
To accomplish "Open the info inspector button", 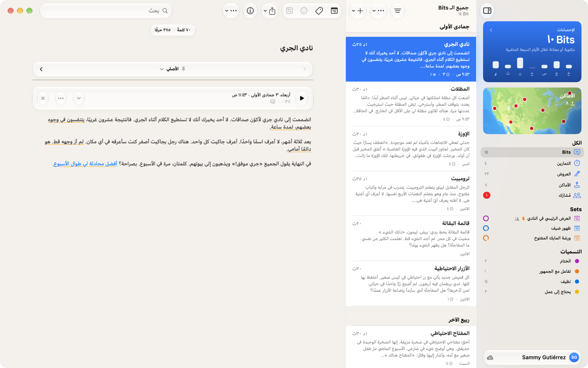I will point(250,11).
